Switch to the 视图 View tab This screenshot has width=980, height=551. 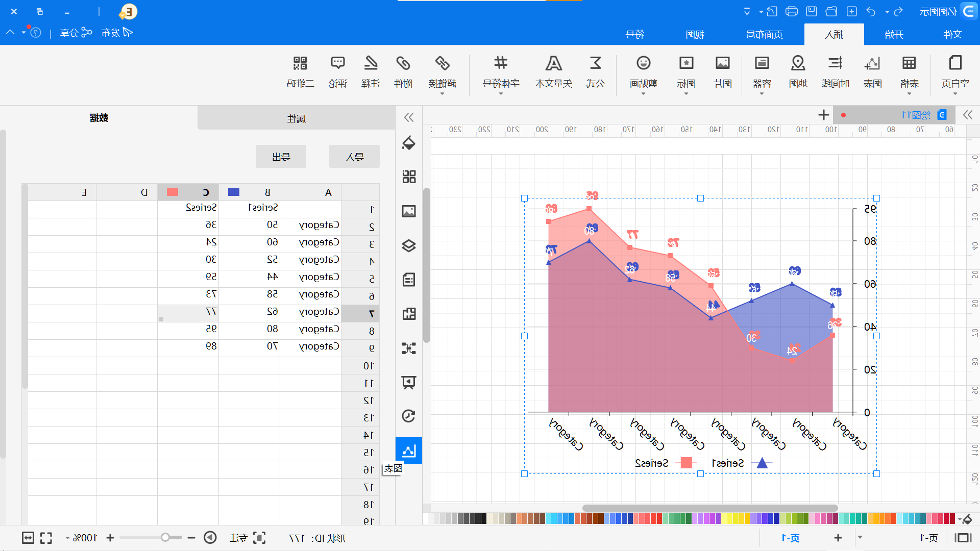[x=695, y=34]
